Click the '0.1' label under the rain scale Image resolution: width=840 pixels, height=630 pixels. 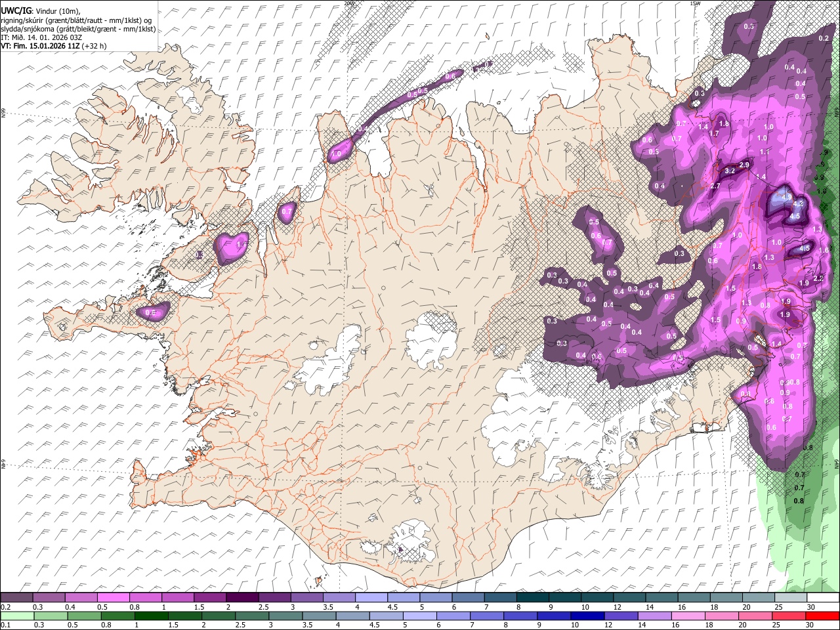pos(6,625)
